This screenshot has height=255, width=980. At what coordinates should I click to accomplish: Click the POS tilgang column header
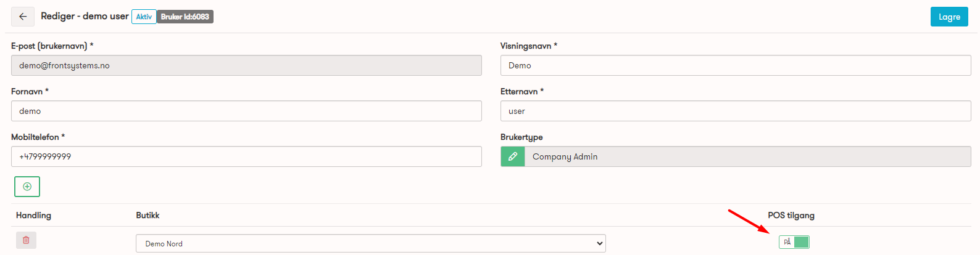[791, 215]
